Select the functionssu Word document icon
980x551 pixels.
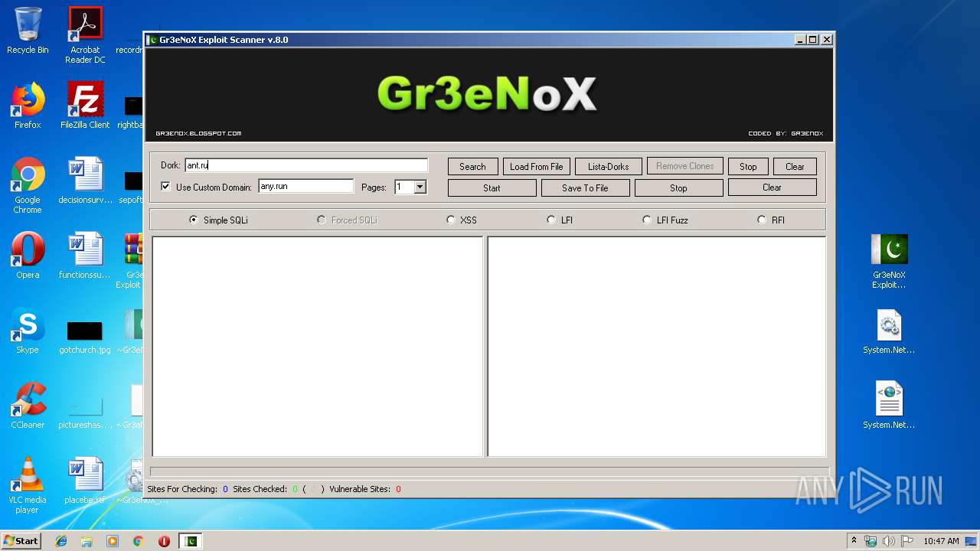pyautogui.click(x=85, y=256)
